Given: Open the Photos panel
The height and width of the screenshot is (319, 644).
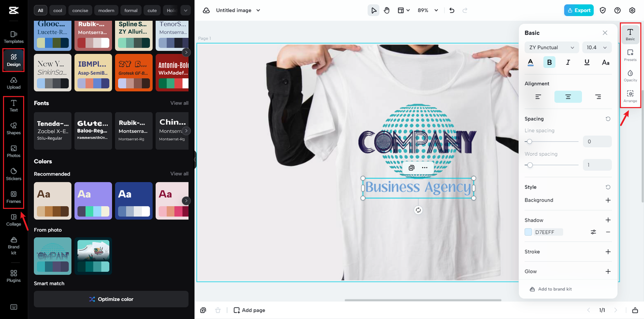Looking at the screenshot, I should coord(14,151).
